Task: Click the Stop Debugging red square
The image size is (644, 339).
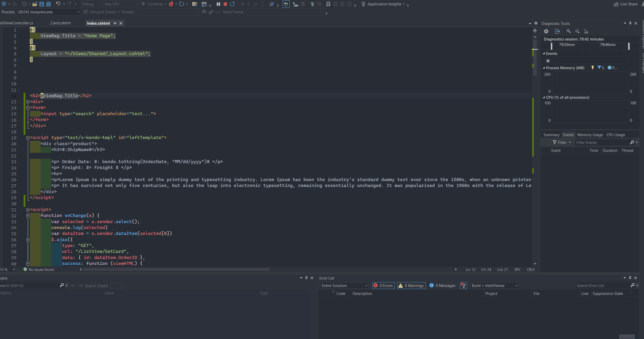Action: tap(225, 4)
